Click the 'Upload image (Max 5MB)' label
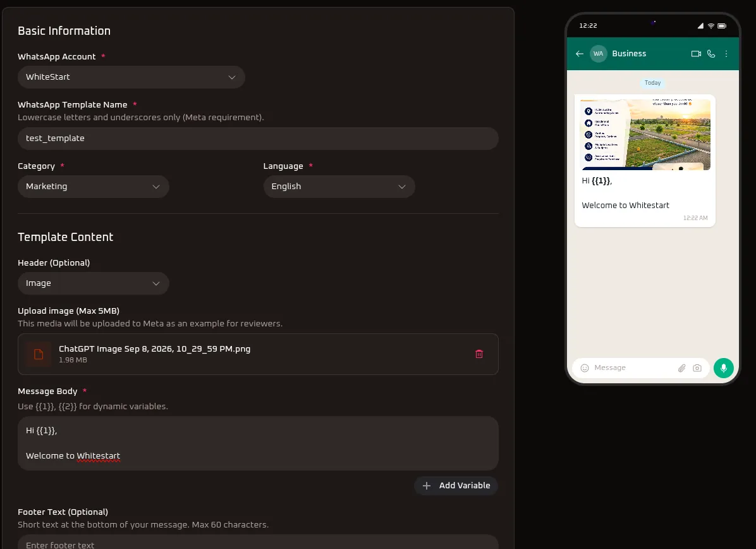Viewport: 756px width, 549px height. click(68, 311)
